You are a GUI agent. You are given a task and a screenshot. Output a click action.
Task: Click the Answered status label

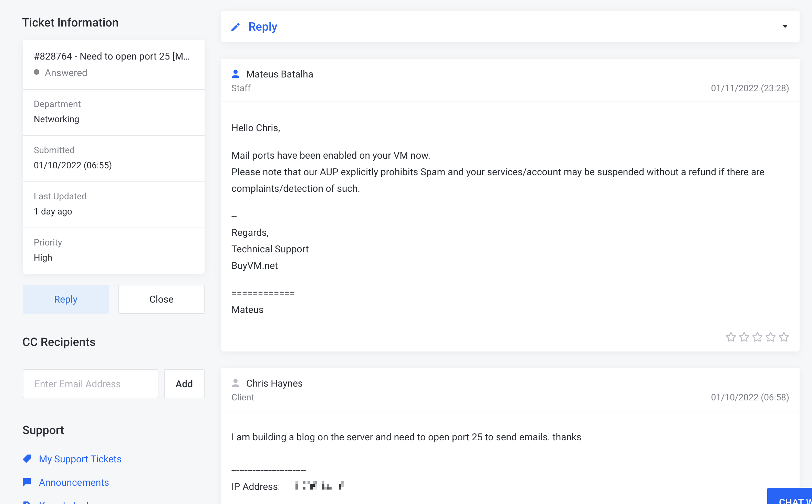tap(66, 73)
